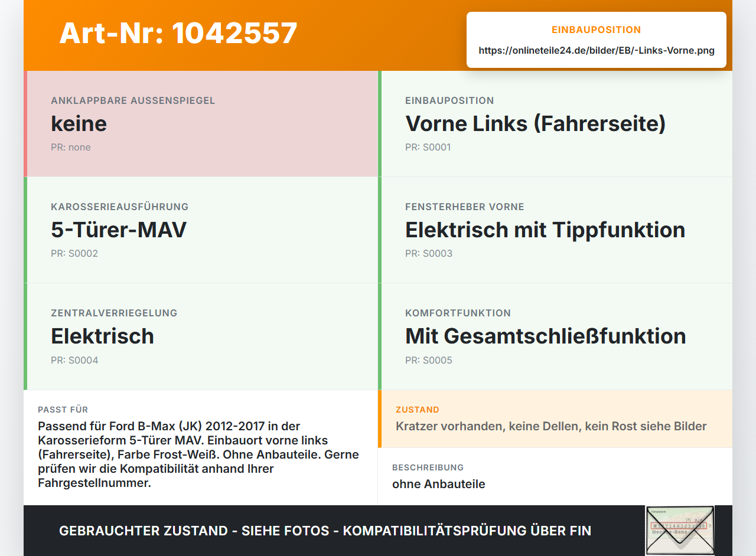The image size is (756, 556).
Task: Click the 'PR: S0001' code
Action: tap(428, 147)
